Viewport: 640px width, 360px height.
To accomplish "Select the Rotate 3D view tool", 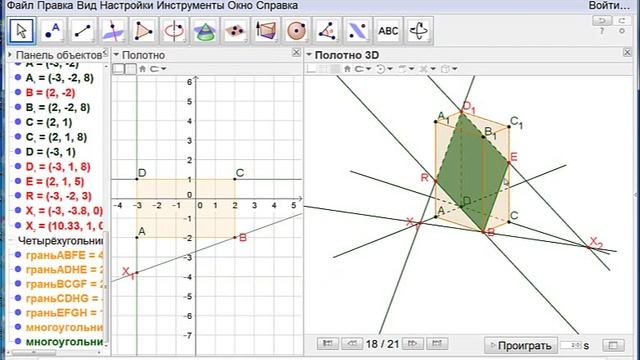I will tap(419, 31).
